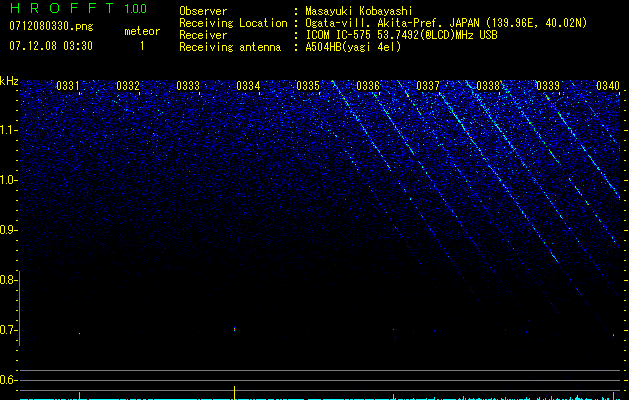Click the Observer label
Viewport: 629px width, 400px height.
pos(203,11)
